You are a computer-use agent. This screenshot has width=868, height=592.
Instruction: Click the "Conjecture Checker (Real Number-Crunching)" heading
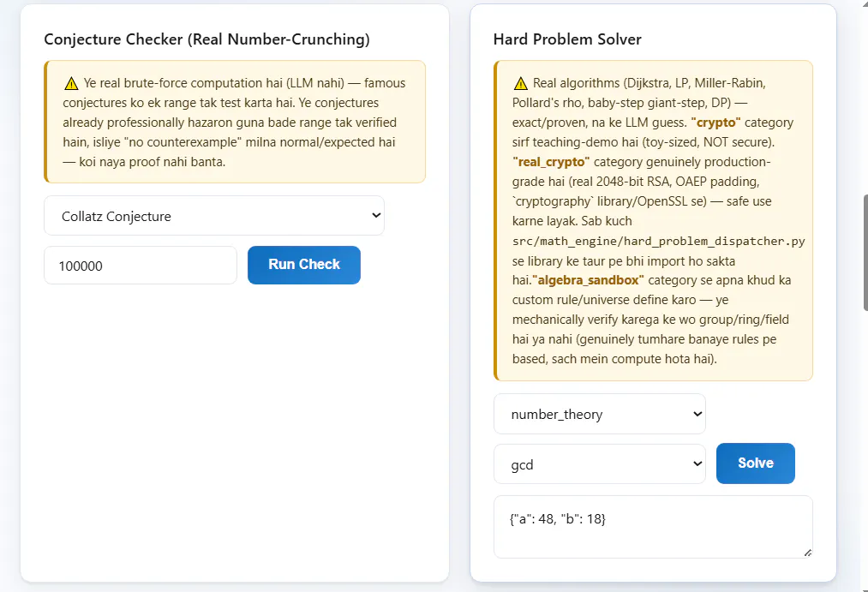[x=207, y=39]
